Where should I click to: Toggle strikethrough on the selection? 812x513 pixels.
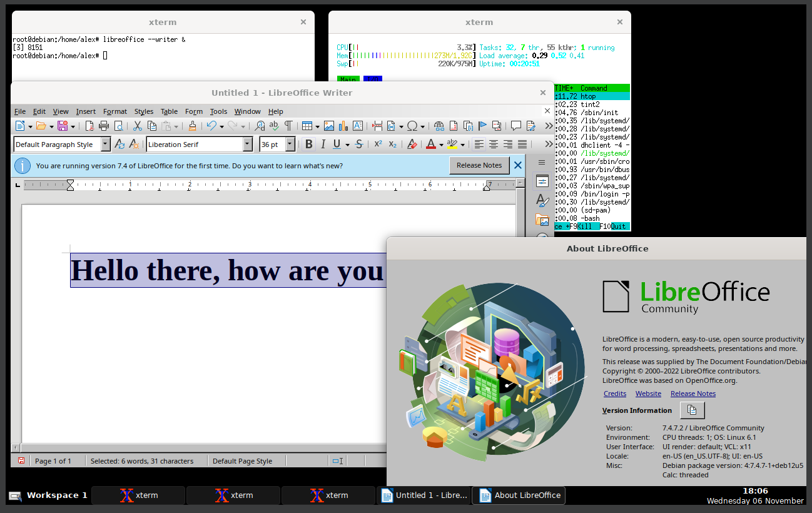[x=358, y=144]
